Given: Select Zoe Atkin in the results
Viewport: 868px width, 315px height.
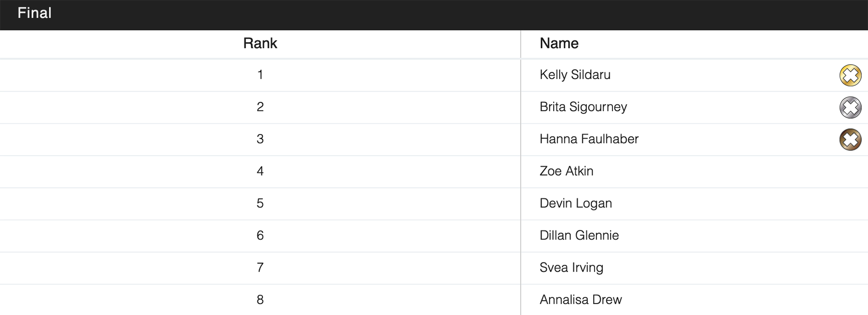Looking at the screenshot, I should (x=566, y=171).
